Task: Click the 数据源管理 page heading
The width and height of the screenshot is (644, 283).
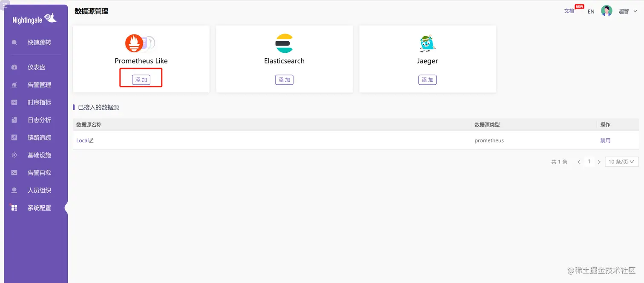Action: [x=92, y=11]
